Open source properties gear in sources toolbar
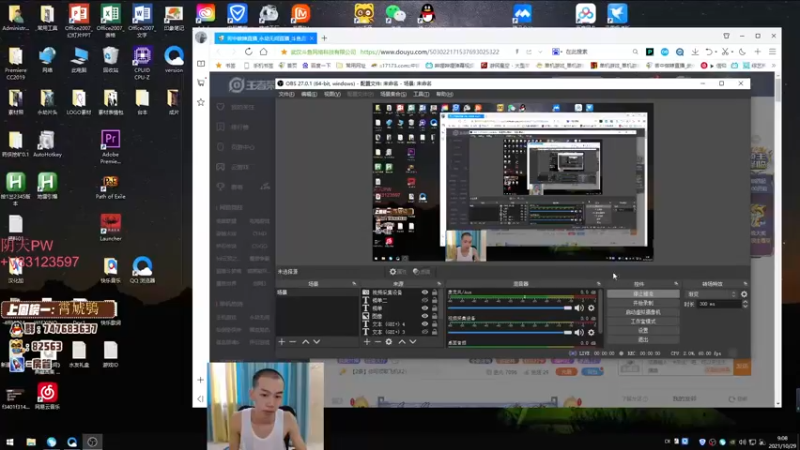Image resolution: width=800 pixels, height=450 pixels. pos(389,341)
